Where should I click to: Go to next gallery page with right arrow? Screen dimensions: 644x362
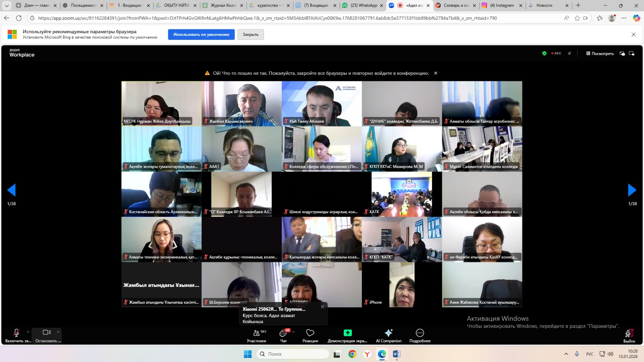(632, 190)
